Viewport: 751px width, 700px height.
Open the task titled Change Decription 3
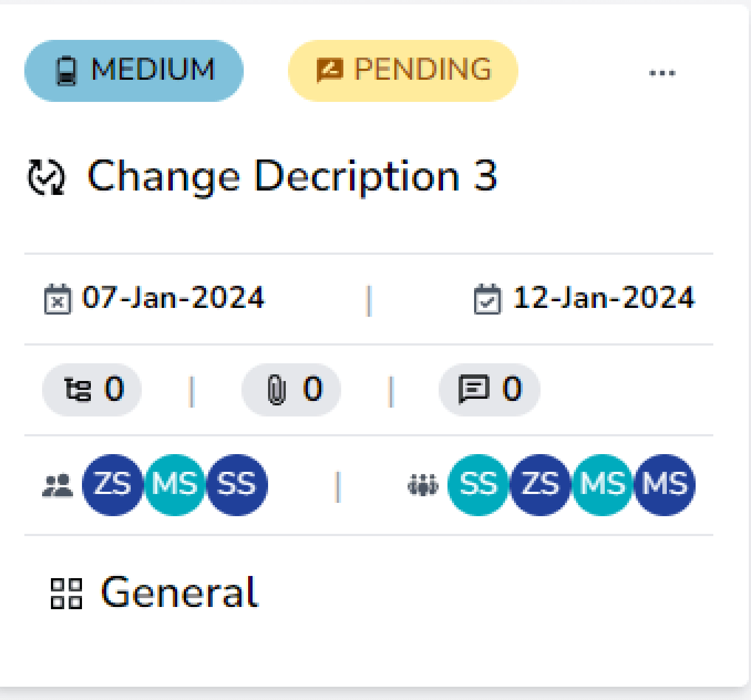pos(294,176)
